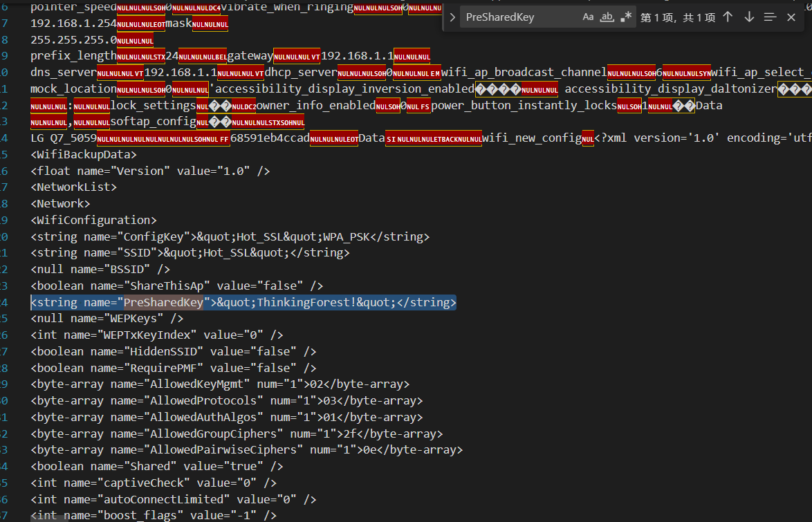Viewport: 812px width, 522px height.
Task: Click the AllowedPairwiseCiphers byte-array line
Action: pos(246,450)
